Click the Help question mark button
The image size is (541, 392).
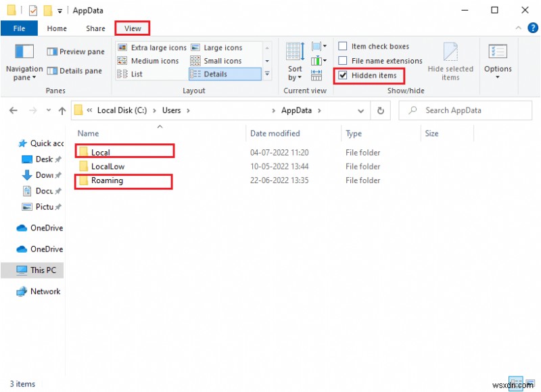pyautogui.click(x=532, y=28)
